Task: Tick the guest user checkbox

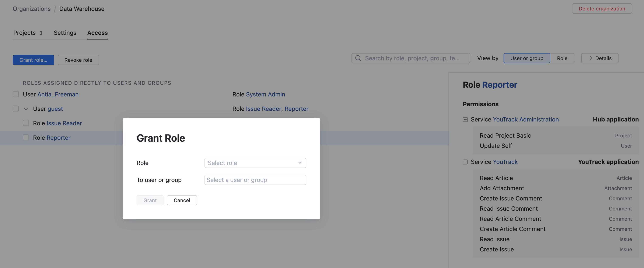Action: pyautogui.click(x=16, y=109)
